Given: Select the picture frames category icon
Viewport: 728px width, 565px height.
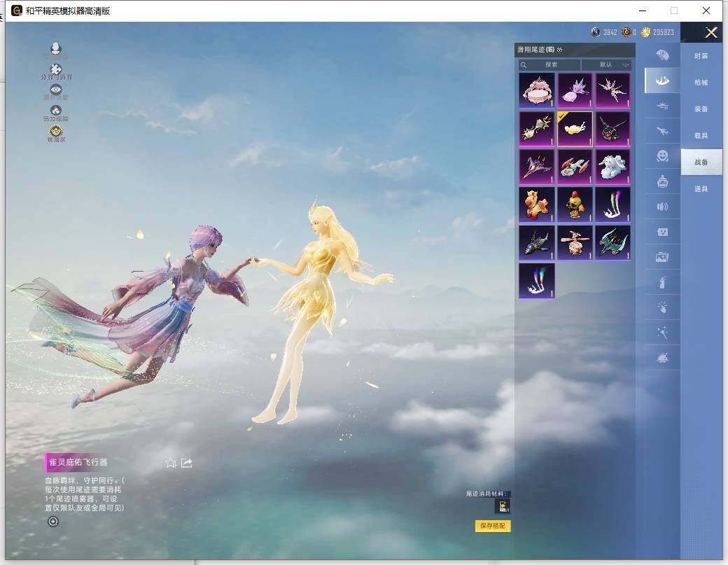Looking at the screenshot, I should point(662,257).
